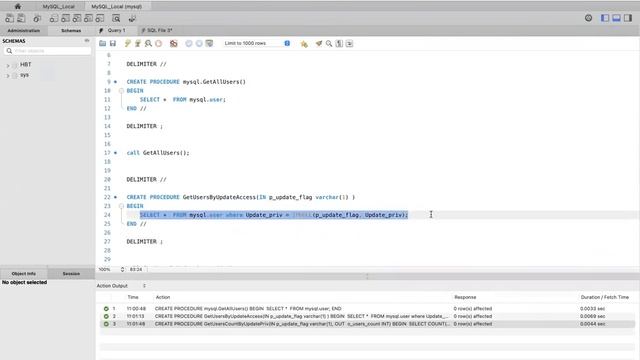Refresh the SCHEMAS list
The image size is (640, 360).
[x=87, y=41]
